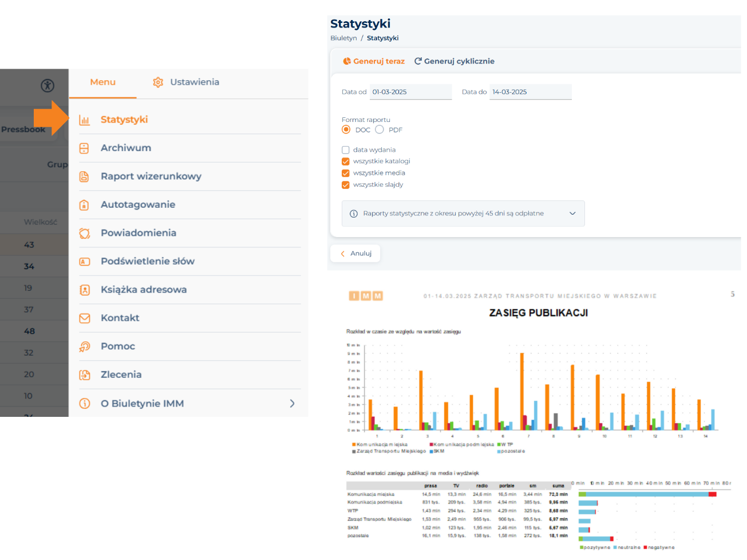Click the Kontakt envelope icon
This screenshot has width=747, height=560.
(x=84, y=318)
